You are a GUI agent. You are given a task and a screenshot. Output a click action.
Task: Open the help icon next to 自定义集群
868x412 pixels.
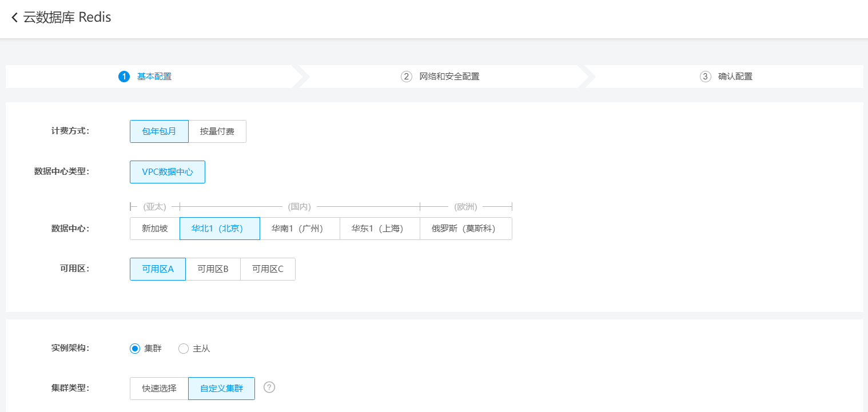click(269, 387)
